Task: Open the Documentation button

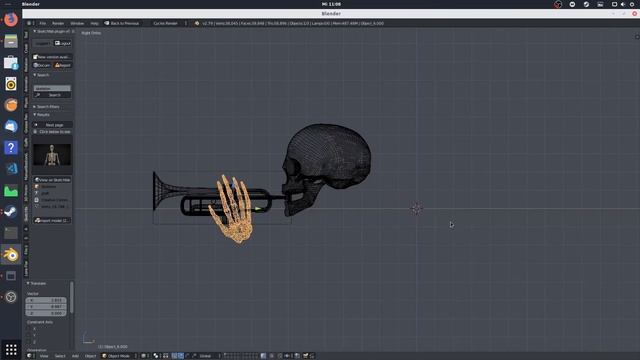Action: [x=42, y=65]
